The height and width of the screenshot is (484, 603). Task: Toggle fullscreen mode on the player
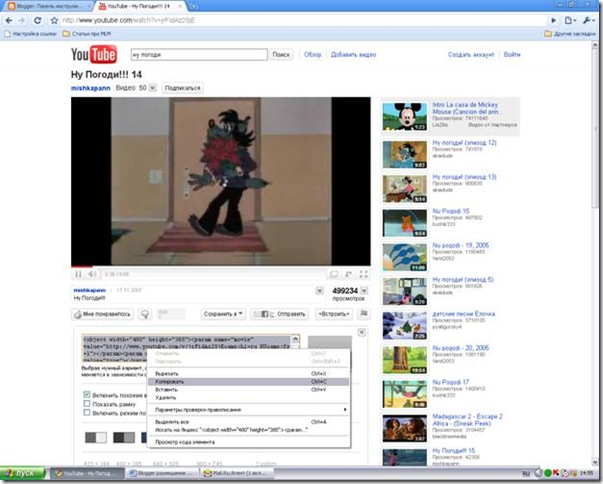[363, 274]
